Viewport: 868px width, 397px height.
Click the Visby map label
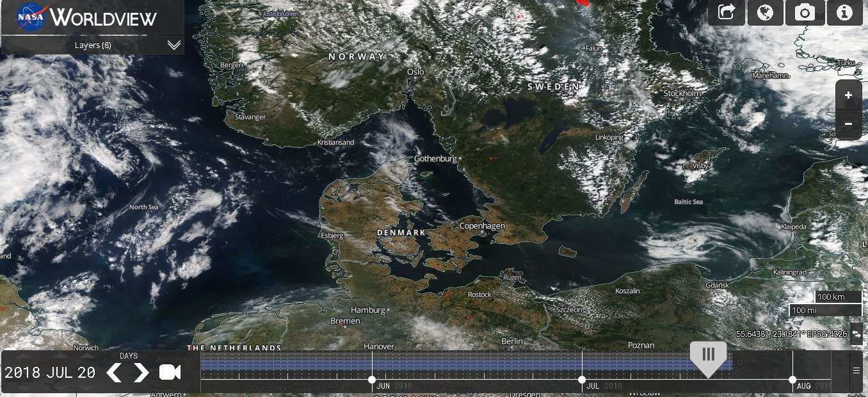pos(701,165)
